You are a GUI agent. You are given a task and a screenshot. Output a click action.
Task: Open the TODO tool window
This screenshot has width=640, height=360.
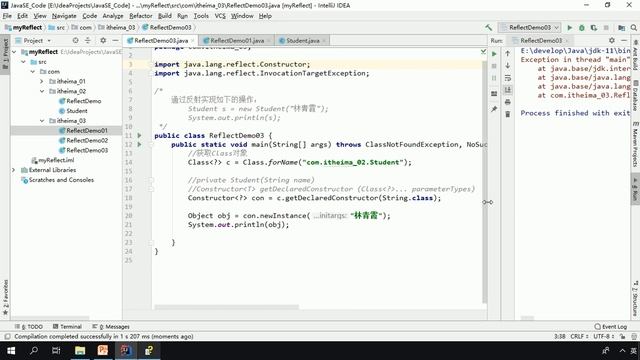(x=29, y=327)
